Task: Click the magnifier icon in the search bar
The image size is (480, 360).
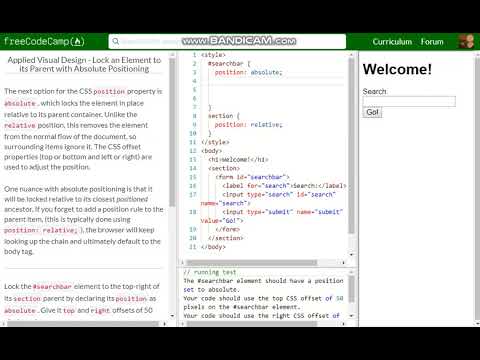Action: point(116,41)
